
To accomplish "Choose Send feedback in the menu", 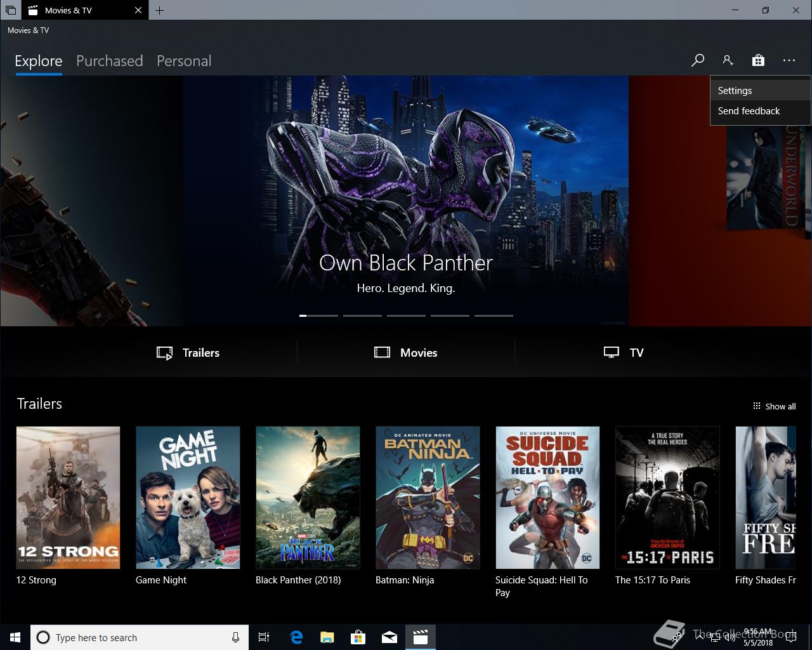I will point(761,111).
